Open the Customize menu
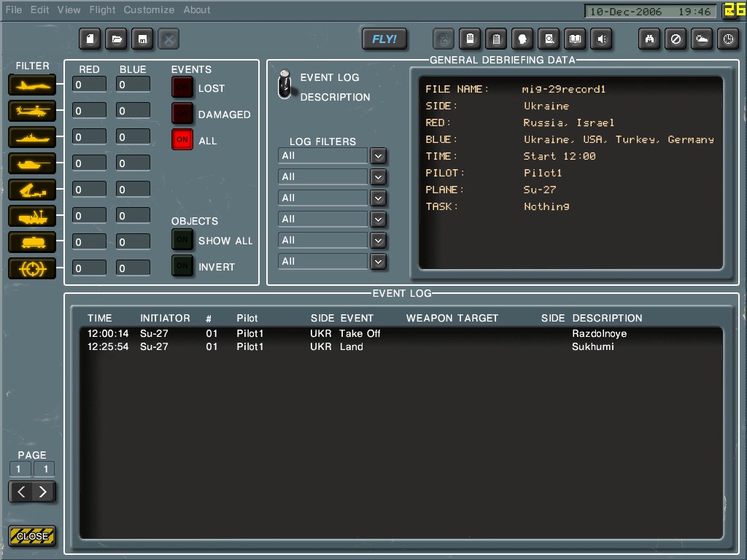Screen dimensions: 747x560 [x=149, y=9]
